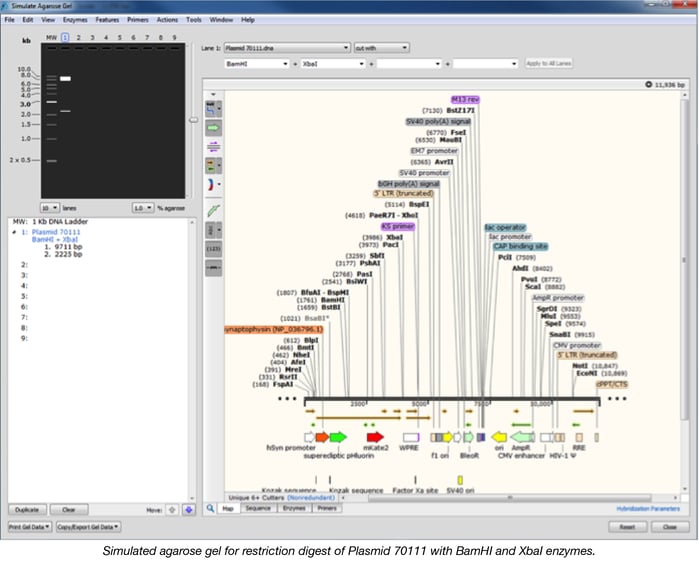Open the Tools menu
699x561 pixels.
(193, 20)
